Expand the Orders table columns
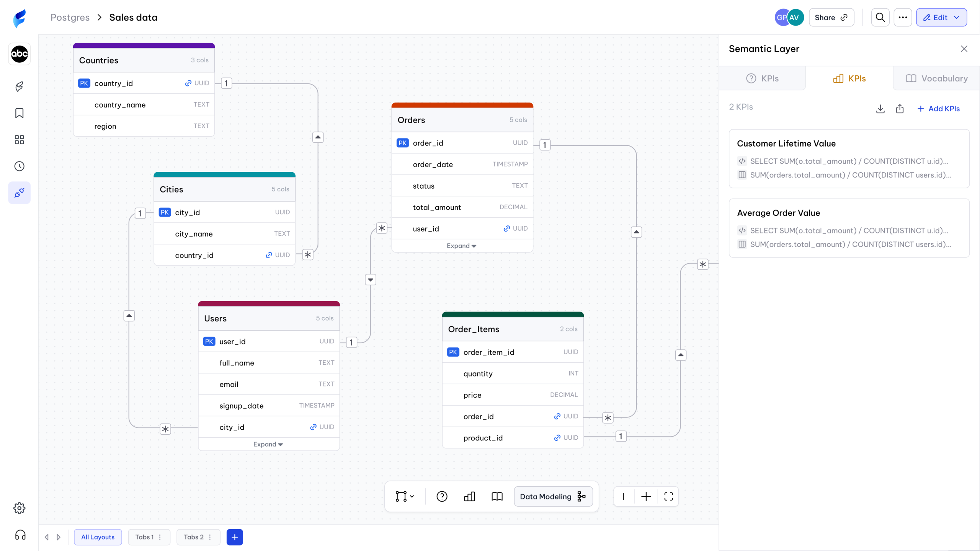980x551 pixels. 462,246
